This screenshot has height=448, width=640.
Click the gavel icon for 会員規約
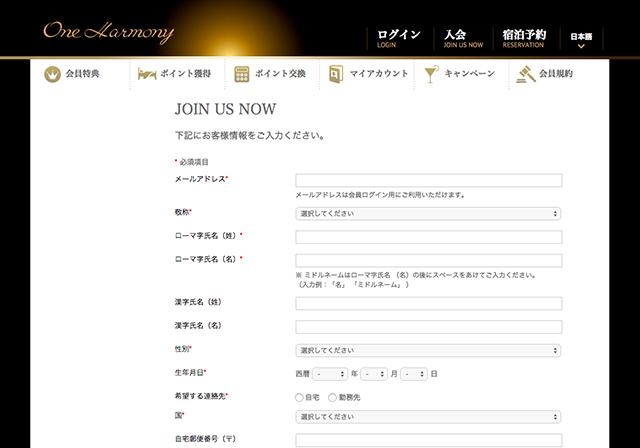pos(524,74)
